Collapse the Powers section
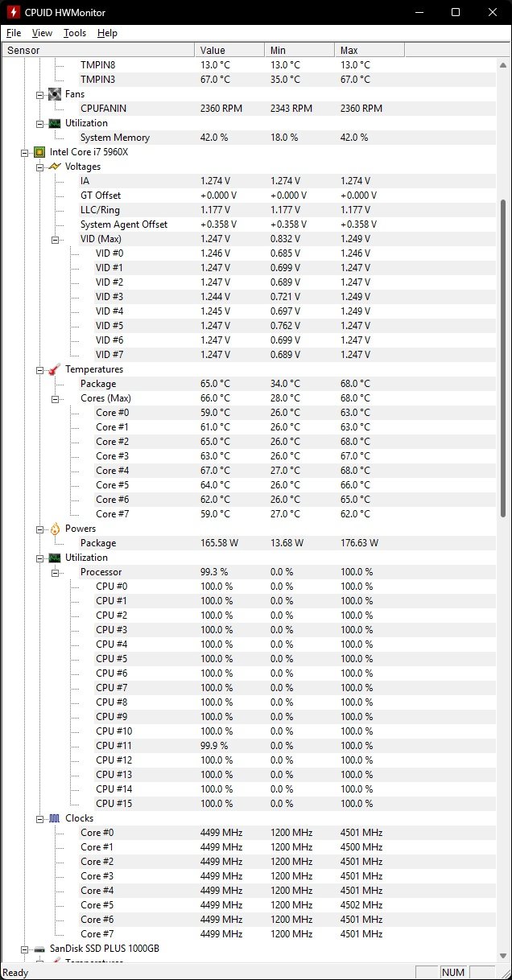 (40, 529)
